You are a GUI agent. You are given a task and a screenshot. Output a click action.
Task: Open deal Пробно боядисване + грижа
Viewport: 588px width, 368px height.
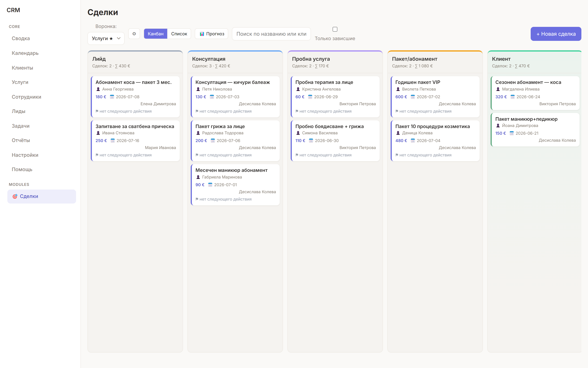(x=335, y=141)
